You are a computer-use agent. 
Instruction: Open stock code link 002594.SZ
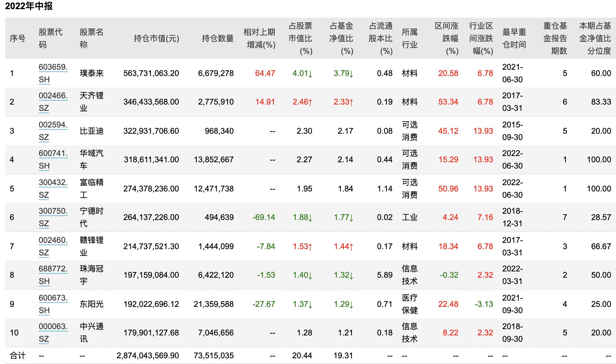53,131
